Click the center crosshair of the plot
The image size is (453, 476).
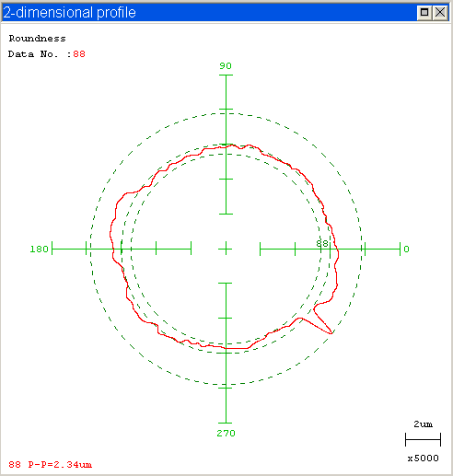pos(226,249)
